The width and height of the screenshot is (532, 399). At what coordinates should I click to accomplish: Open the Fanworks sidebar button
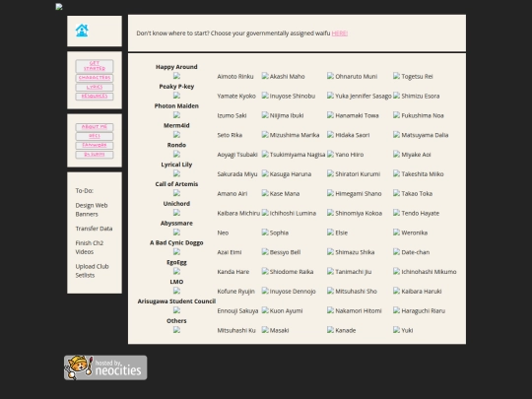(95, 145)
